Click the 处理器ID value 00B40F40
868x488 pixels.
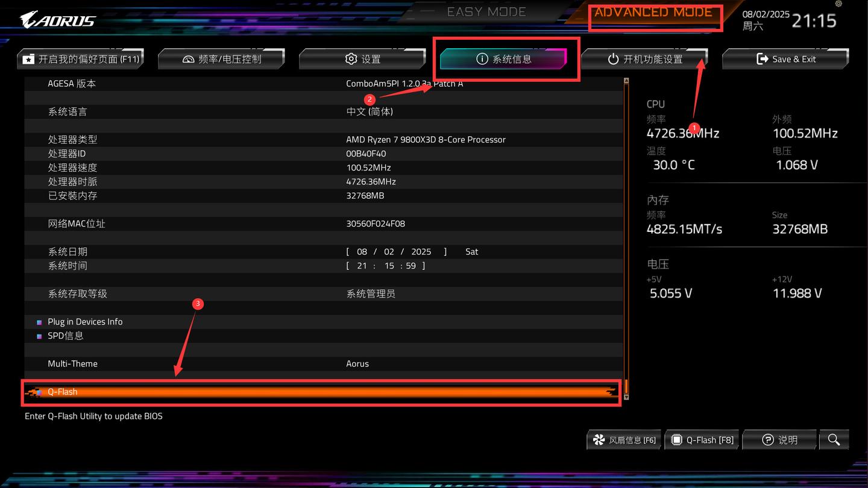click(x=366, y=154)
